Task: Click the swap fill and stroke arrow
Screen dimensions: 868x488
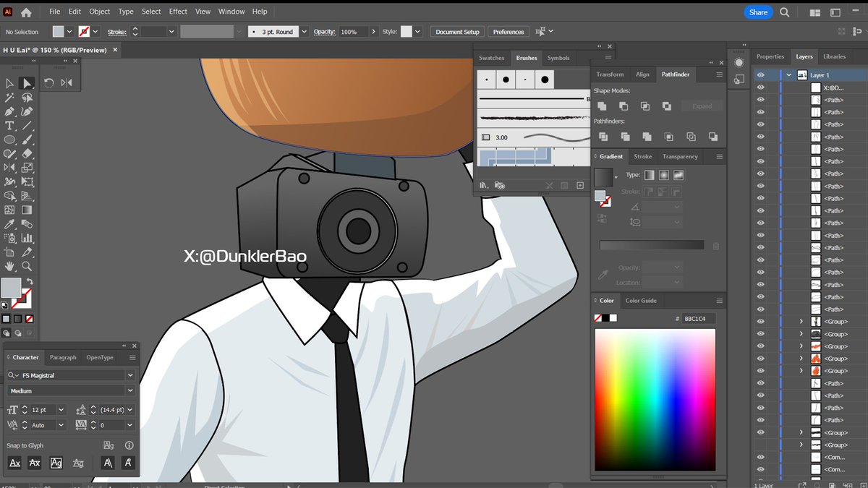Action: [x=30, y=281]
